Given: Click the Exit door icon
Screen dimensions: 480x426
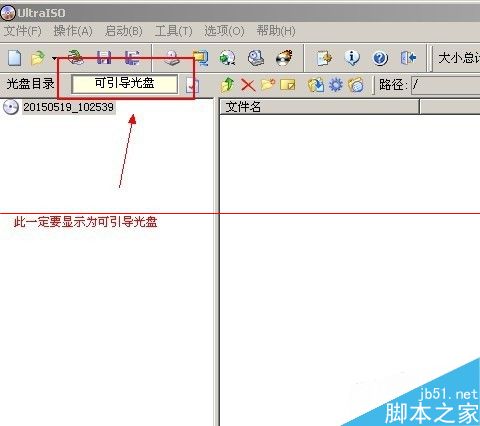Looking at the screenshot, I should 408,58.
